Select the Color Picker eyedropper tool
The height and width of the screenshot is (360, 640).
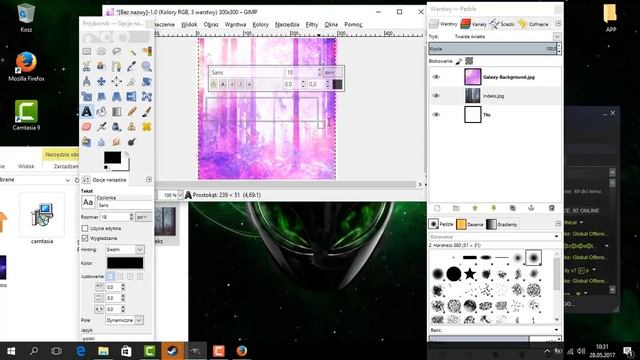pos(132,67)
